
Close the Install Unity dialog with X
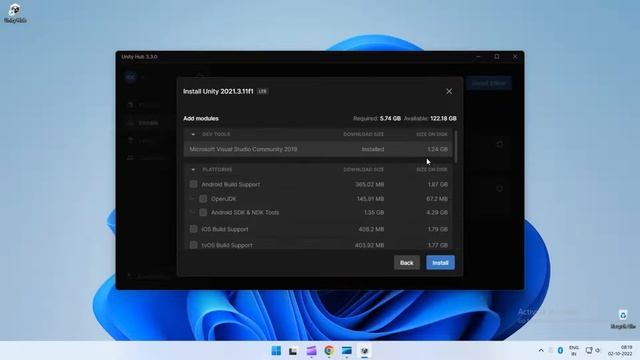[x=449, y=91]
